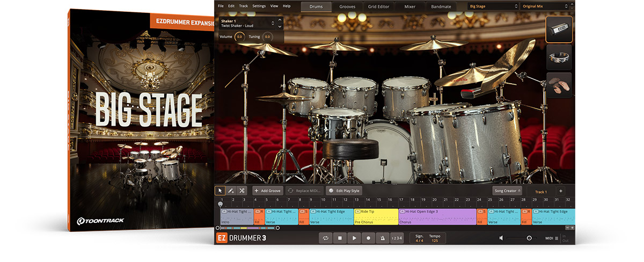This screenshot has height=262, width=644.
Task: Open the Big Stage library dropdown
Action: [492, 6]
